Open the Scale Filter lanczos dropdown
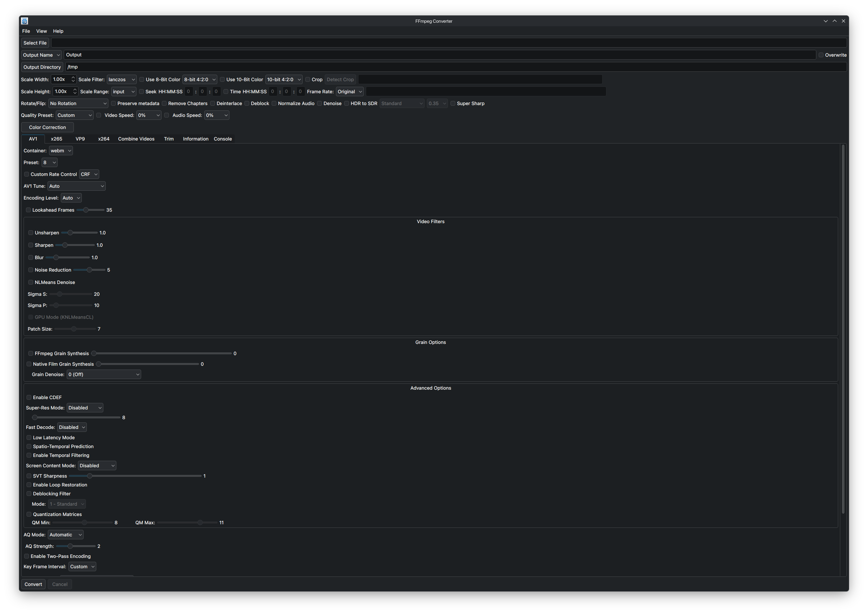The image size is (868, 614). [121, 79]
